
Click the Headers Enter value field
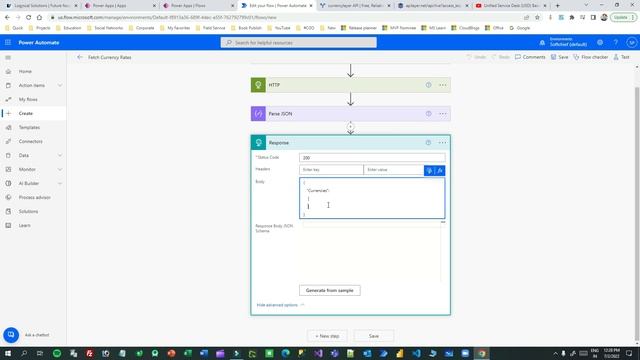pyautogui.click(x=393, y=170)
